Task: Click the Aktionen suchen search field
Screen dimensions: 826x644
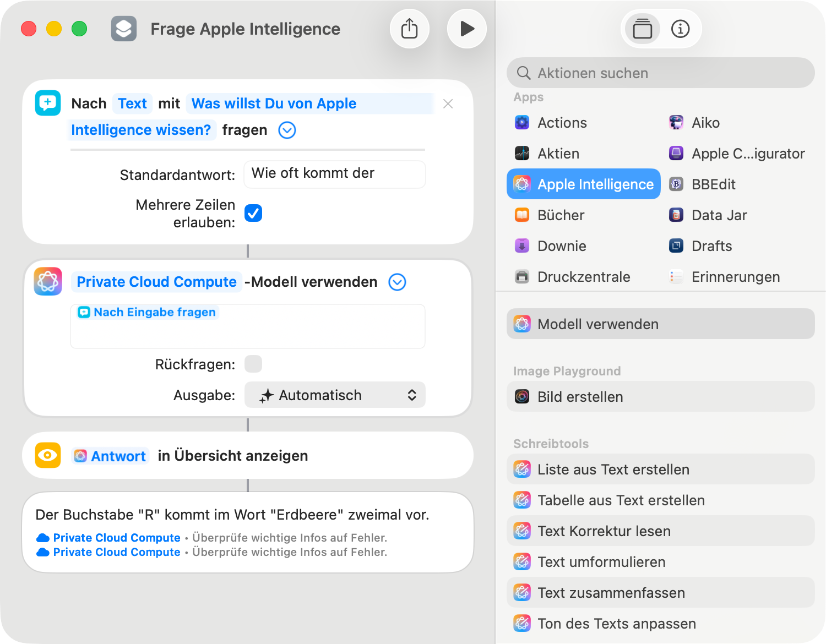Action: tap(661, 73)
